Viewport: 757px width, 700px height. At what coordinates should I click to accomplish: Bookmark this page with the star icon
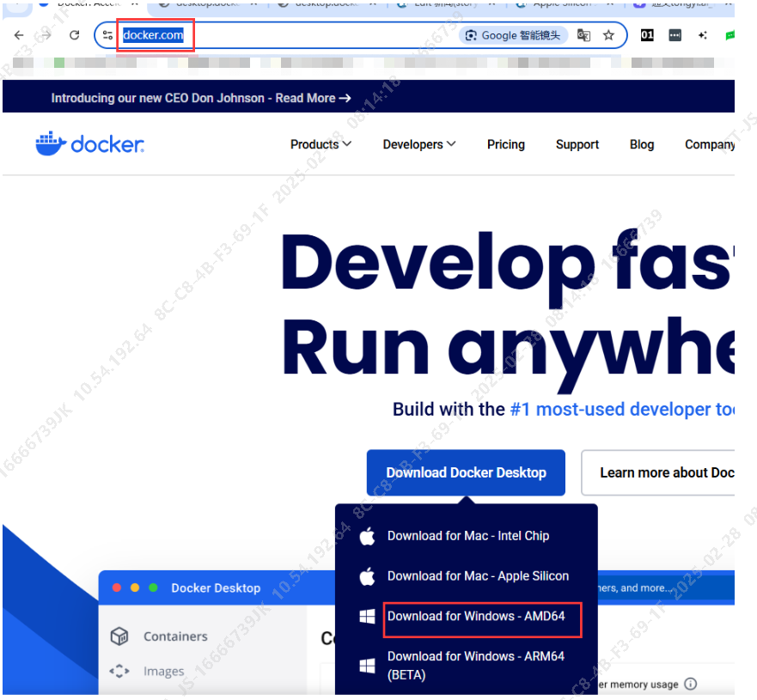click(609, 35)
